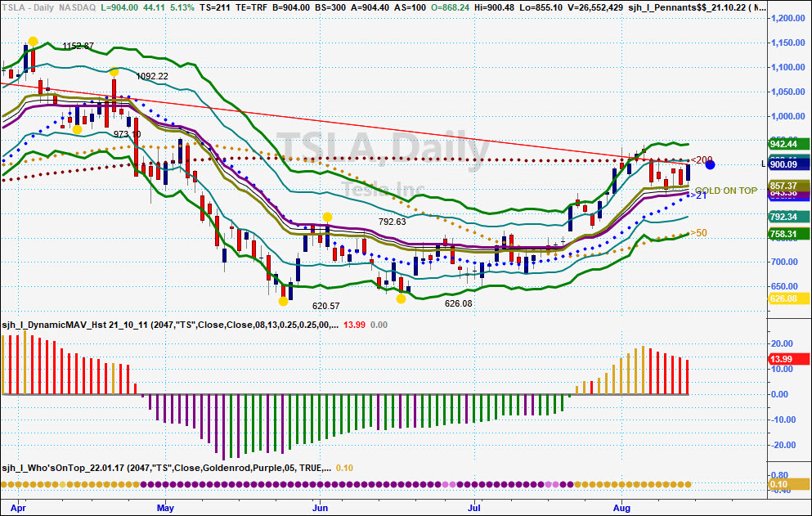Click the red 13.99 value in the DynamicMAV title
The image size is (812, 516).
click(x=354, y=325)
